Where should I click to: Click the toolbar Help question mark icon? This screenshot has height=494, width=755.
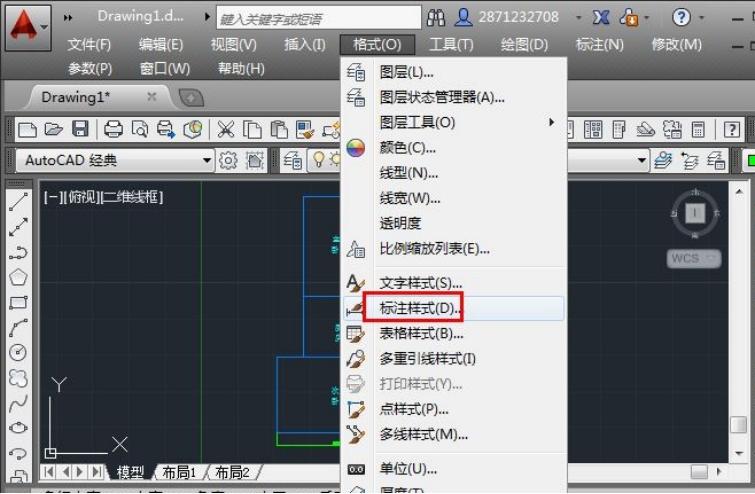(732, 129)
